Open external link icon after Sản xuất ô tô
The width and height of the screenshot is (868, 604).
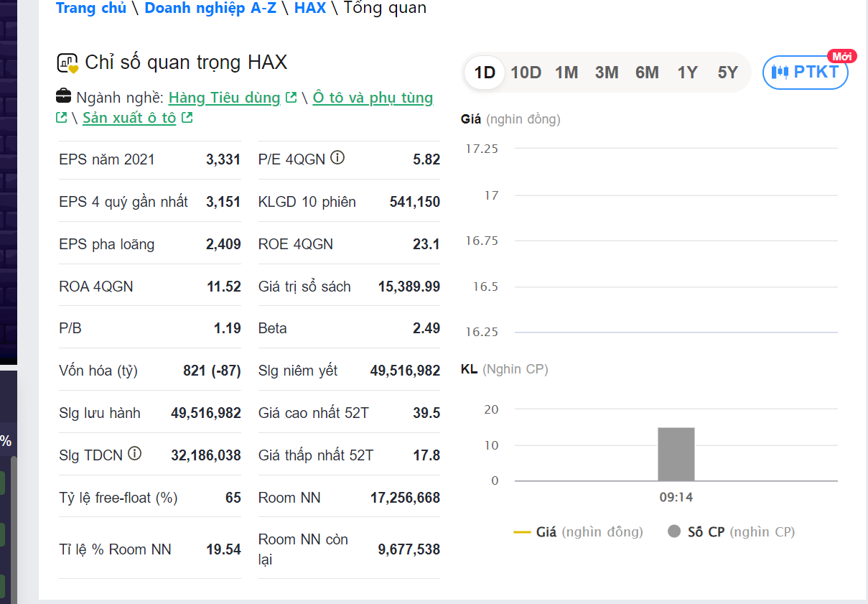click(187, 118)
